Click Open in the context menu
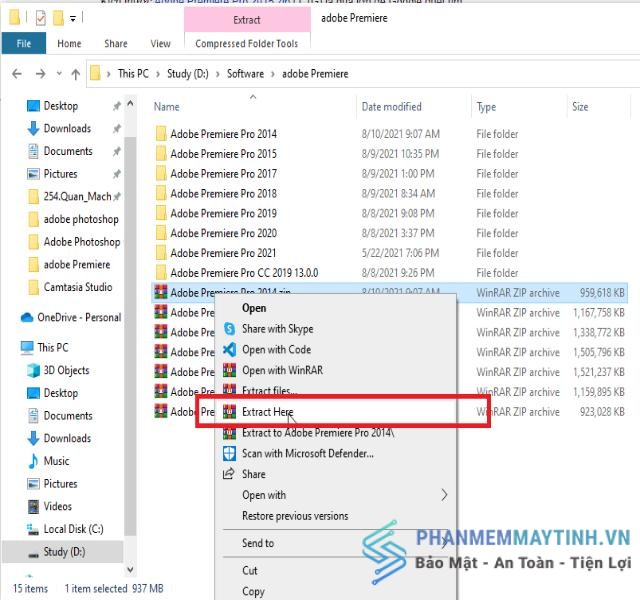Screen dimensions: 640x600 coord(254,308)
